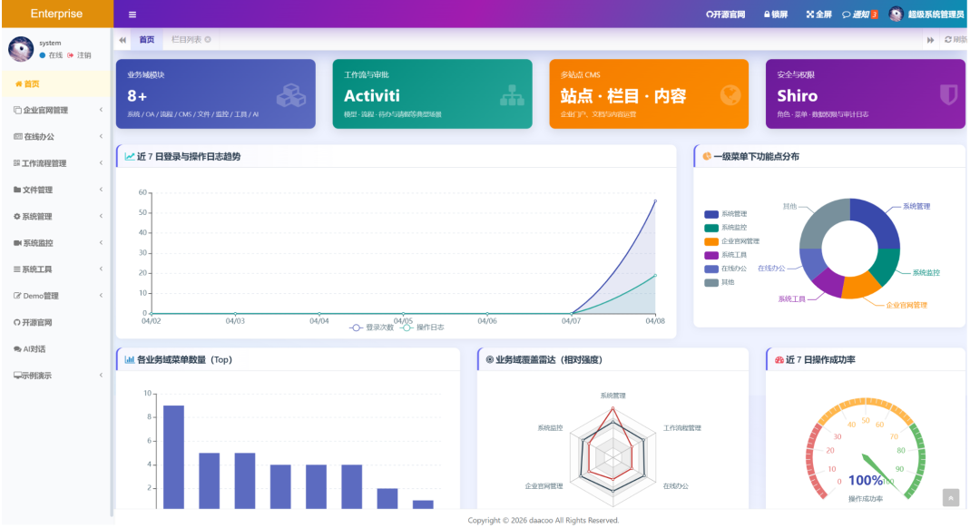Expand the 文件管理 chevron
980x528 pixels.
coord(102,190)
